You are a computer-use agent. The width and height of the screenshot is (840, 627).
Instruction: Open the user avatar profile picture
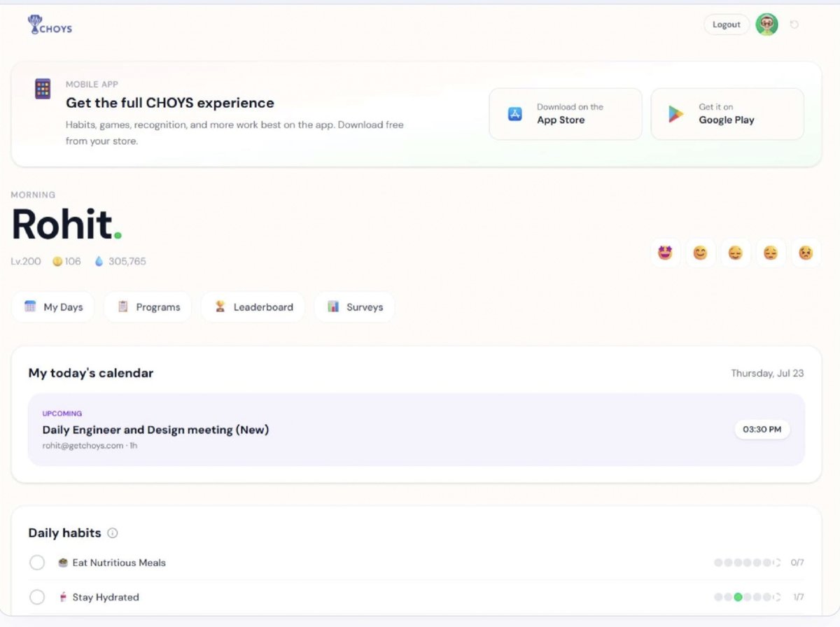click(766, 24)
